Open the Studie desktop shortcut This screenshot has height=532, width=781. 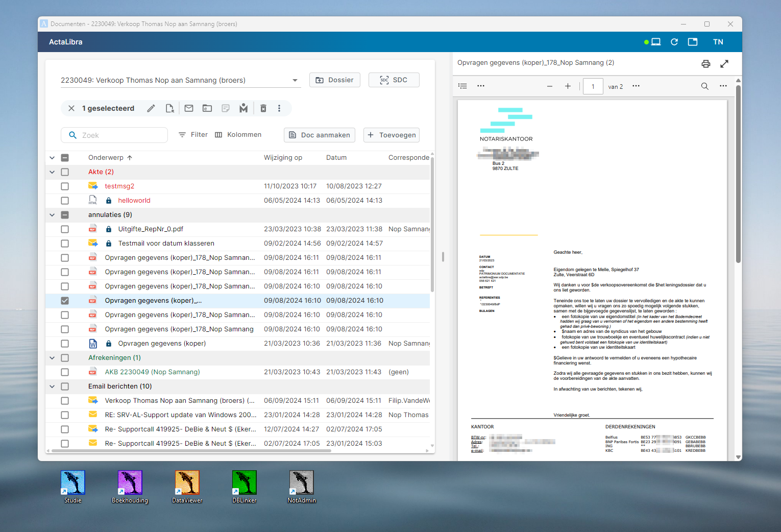coord(73,487)
